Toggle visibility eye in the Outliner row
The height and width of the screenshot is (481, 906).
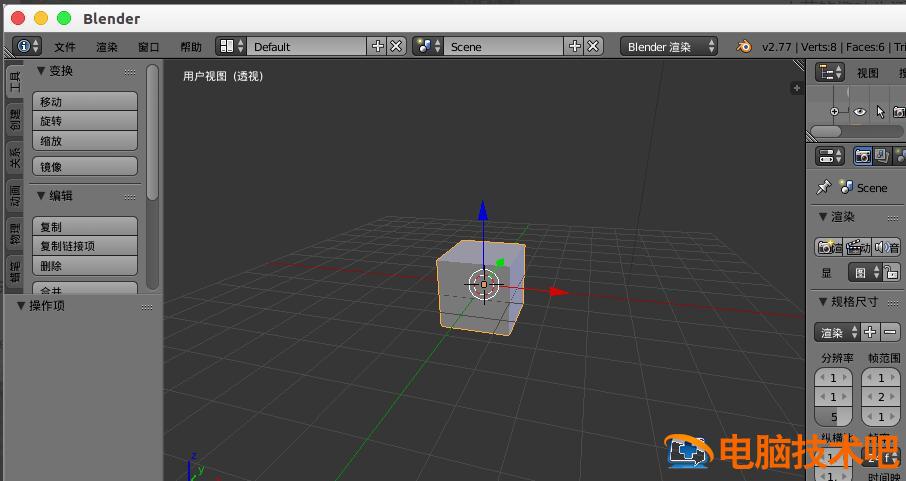[x=860, y=112]
